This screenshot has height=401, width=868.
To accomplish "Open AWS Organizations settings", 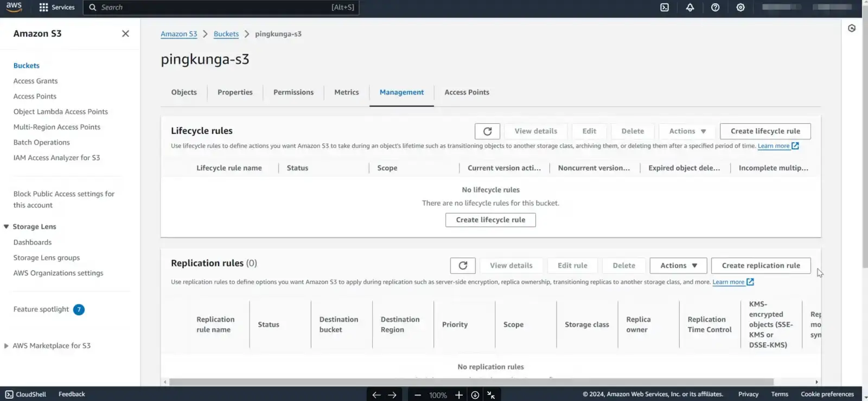I will (x=58, y=273).
